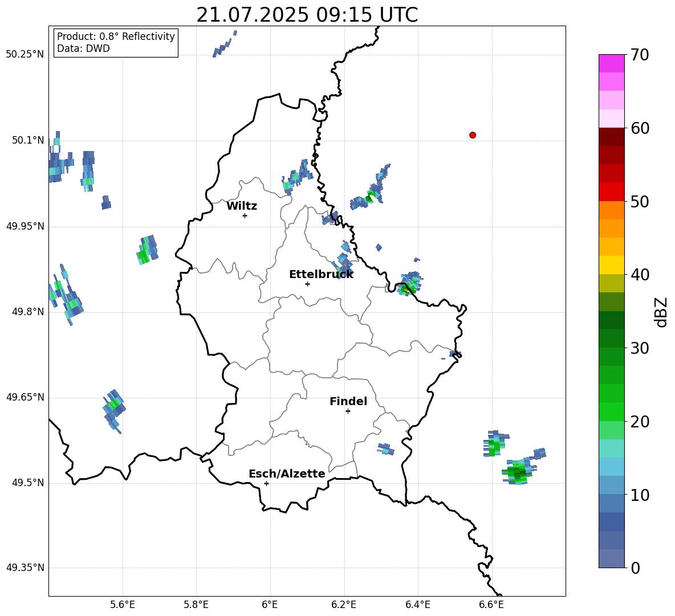Click the 49.5°N latitude label

[x=28, y=483]
